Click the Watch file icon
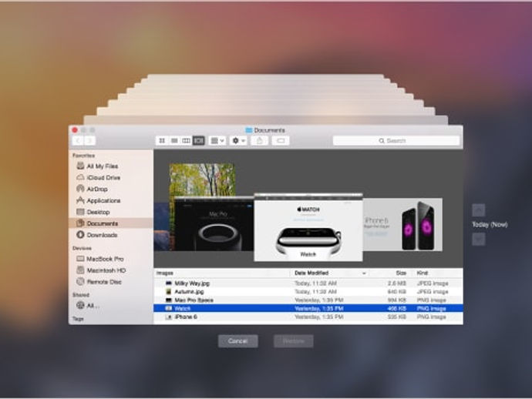Viewport: 532px width, 399px height. click(169, 308)
